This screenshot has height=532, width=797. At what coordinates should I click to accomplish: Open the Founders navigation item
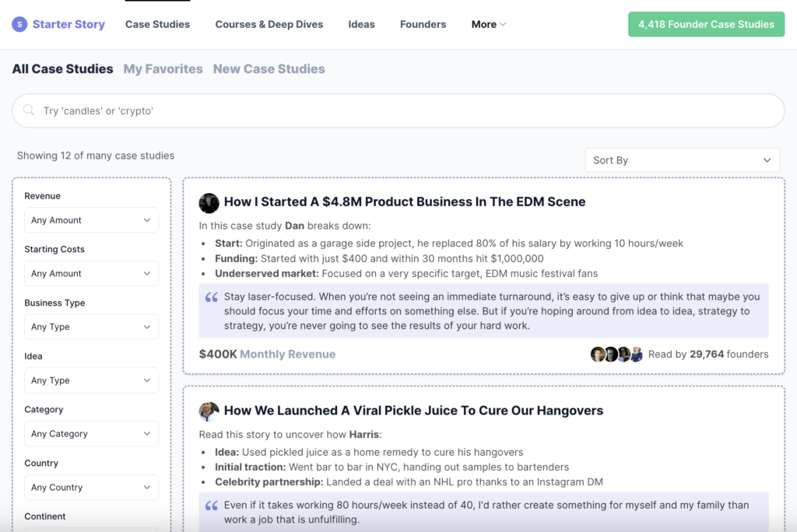coord(423,24)
